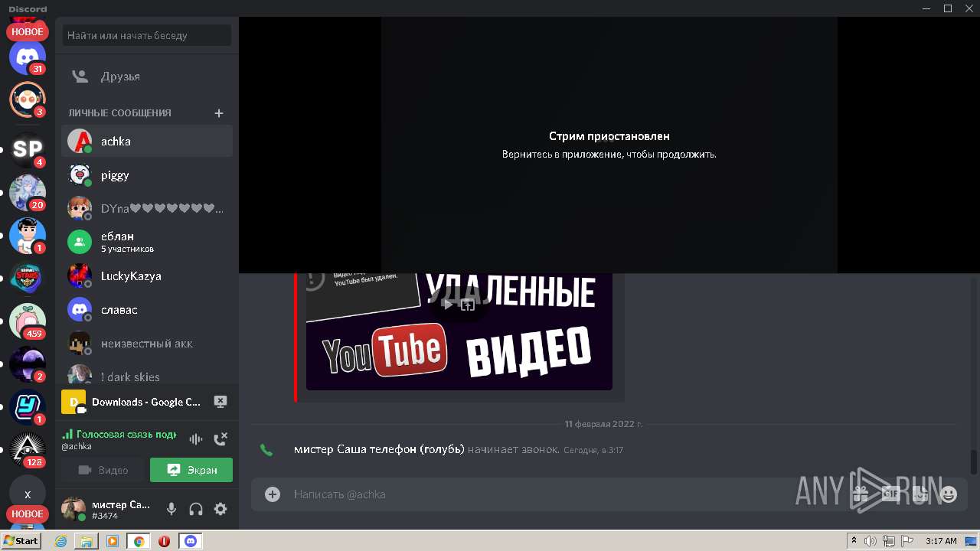This screenshot has height=551, width=980.
Task: Focus the Найти или начать беседу search box
Action: click(147, 35)
